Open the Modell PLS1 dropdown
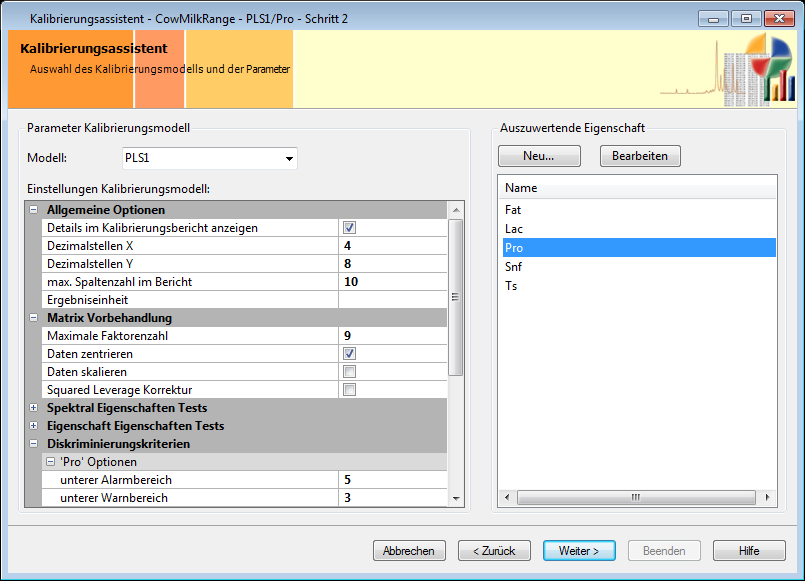805x581 pixels. 289,159
